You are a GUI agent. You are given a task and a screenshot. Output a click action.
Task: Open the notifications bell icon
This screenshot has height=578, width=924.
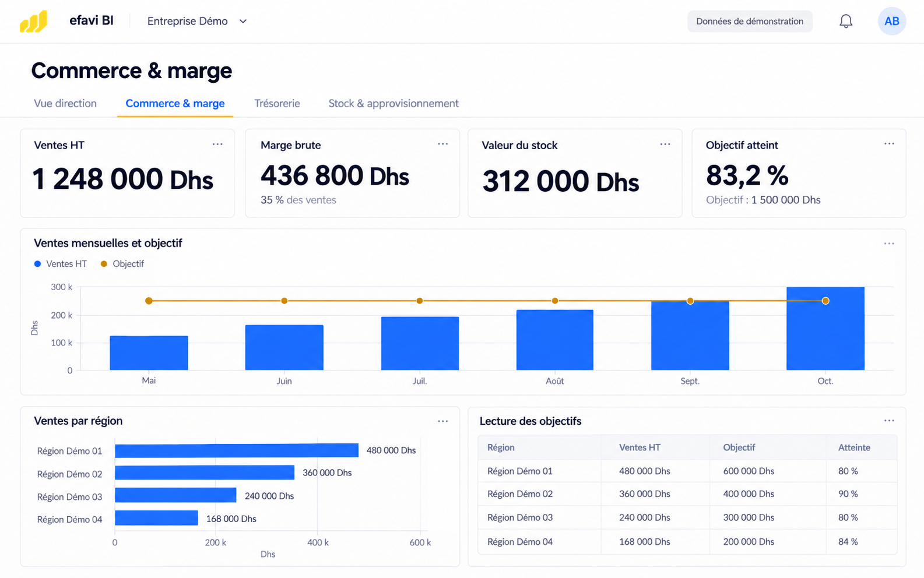[x=845, y=22]
